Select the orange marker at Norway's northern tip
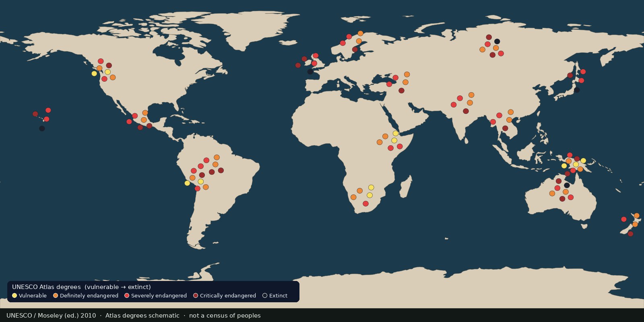Image resolution: width=644 pixels, height=322 pixels. tap(360, 33)
